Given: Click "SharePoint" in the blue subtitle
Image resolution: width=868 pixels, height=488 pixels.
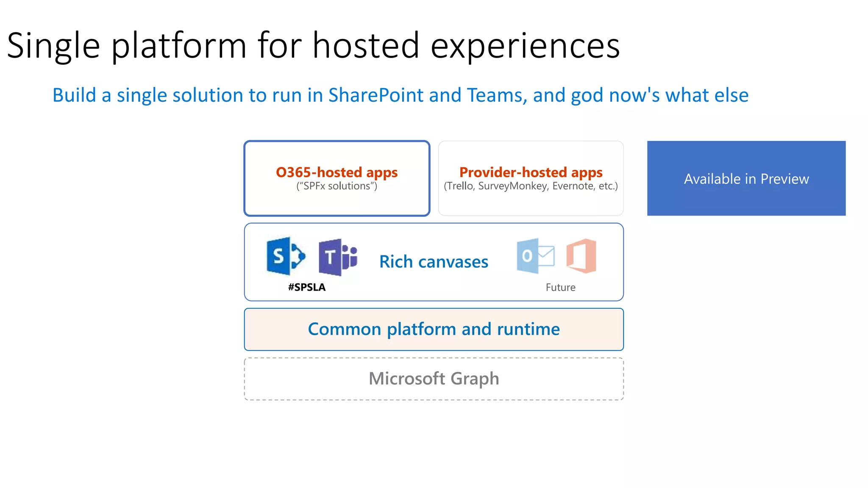Looking at the screenshot, I should (x=376, y=95).
